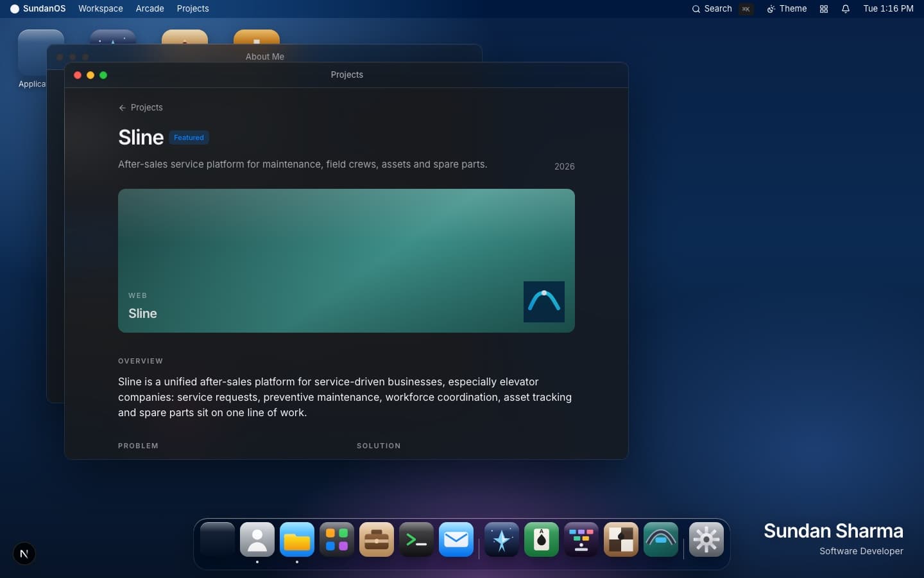Toggle the Theme switcher
Screen dimensions: 924x578
tap(787, 9)
